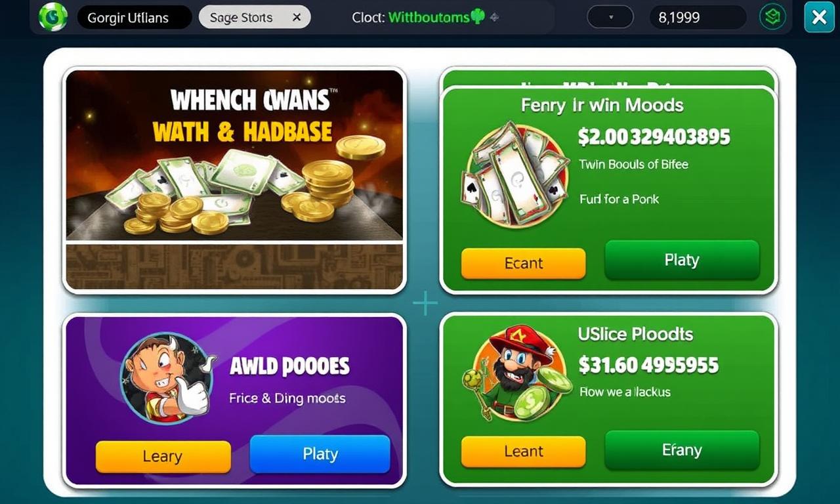The height and width of the screenshot is (504, 840).
Task: Click the red-hat bearded character icon
Action: (x=515, y=373)
